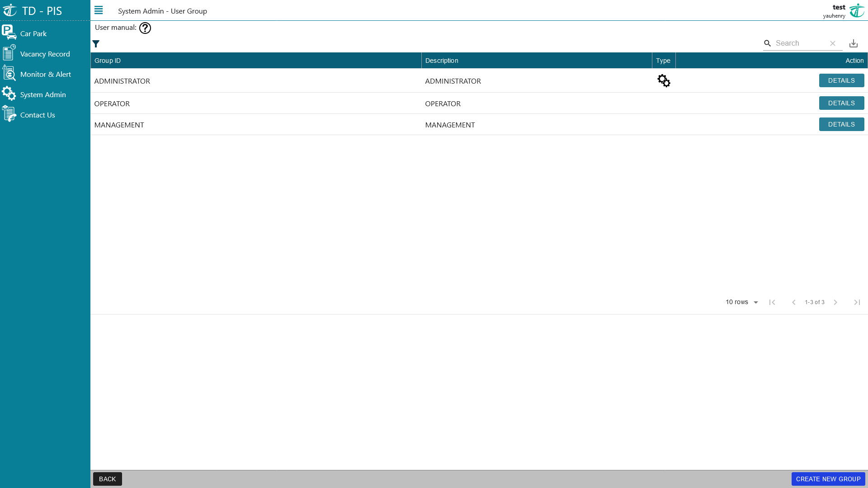Click the search magnifier icon
The height and width of the screenshot is (488, 868).
[x=767, y=43]
